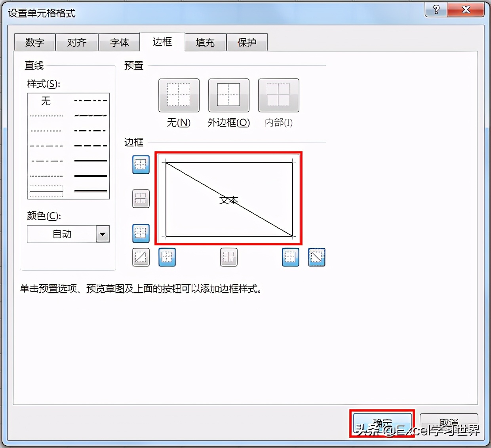Toggle the left border button

pyautogui.click(x=167, y=257)
